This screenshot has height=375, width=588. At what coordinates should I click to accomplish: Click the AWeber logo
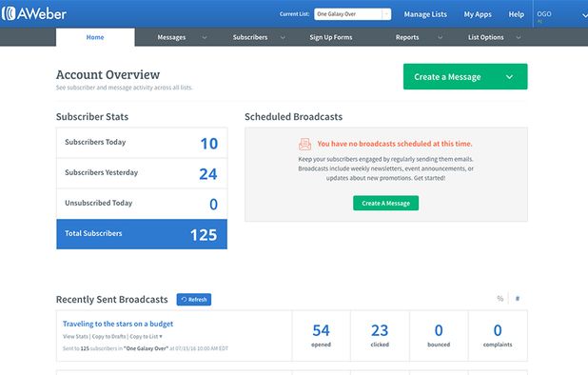pyautogui.click(x=33, y=14)
